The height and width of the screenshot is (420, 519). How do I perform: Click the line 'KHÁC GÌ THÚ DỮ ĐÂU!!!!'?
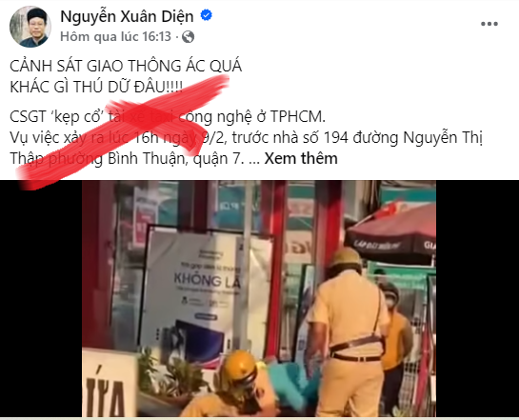click(x=96, y=87)
